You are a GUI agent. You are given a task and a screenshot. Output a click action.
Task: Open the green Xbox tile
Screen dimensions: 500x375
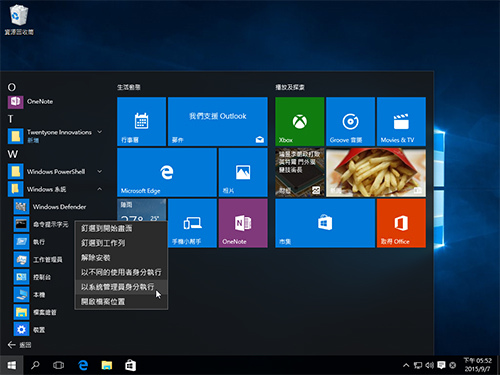click(x=300, y=121)
